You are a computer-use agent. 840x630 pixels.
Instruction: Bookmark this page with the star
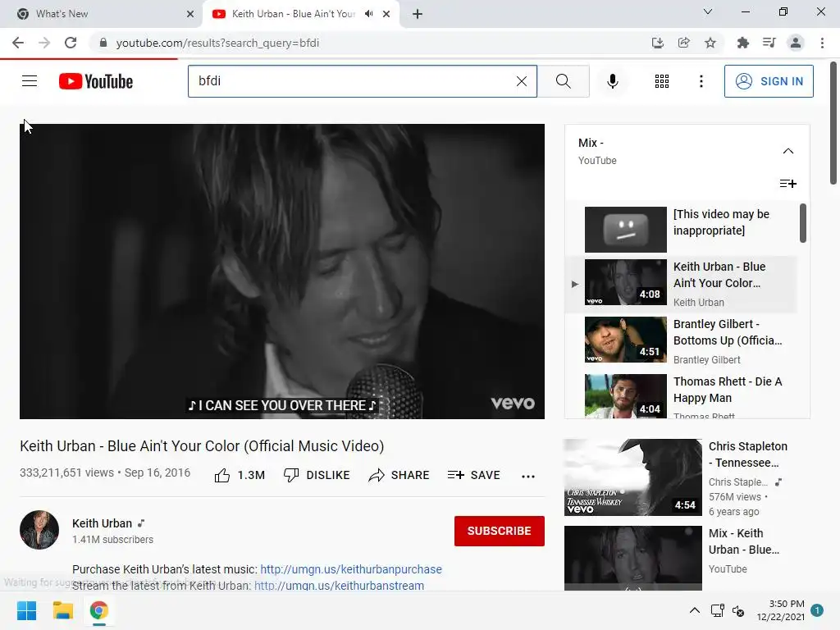click(710, 43)
